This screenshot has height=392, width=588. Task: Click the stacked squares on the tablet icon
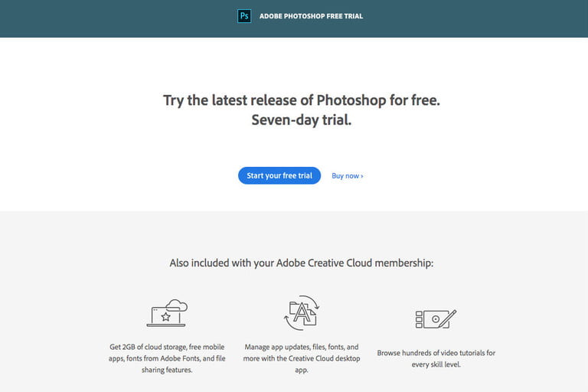pyautogui.click(x=419, y=319)
